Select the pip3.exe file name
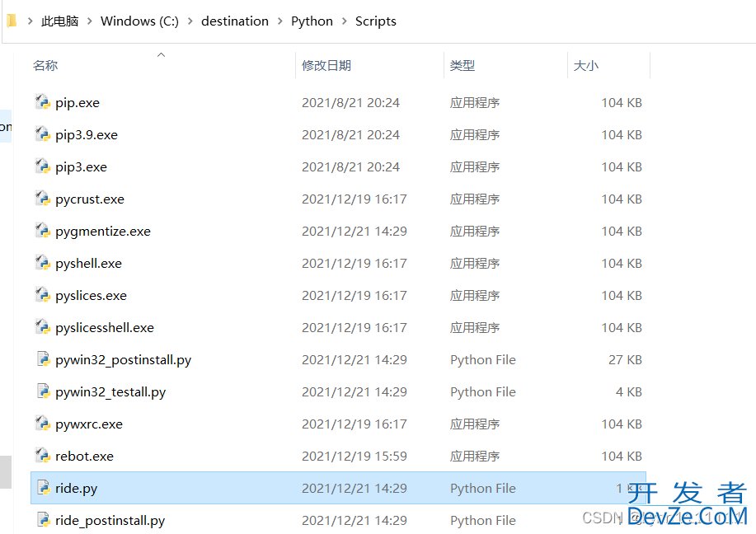Image resolution: width=756 pixels, height=534 pixels. click(81, 167)
